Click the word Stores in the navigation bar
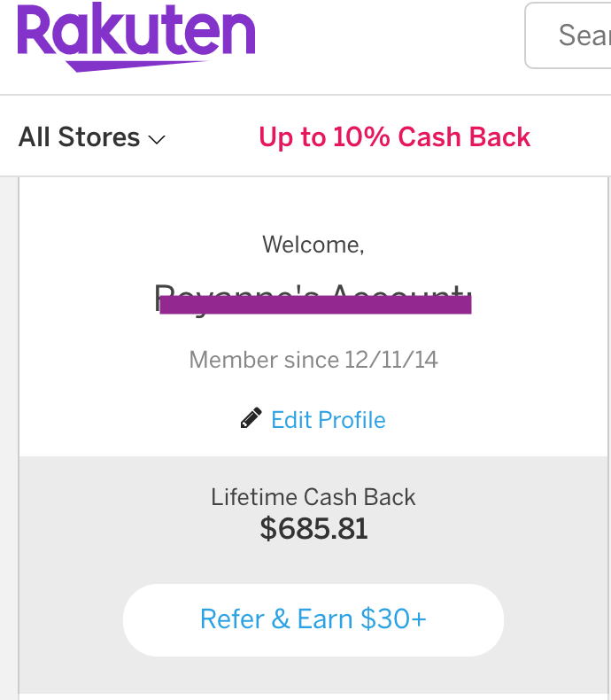Image resolution: width=611 pixels, height=700 pixels. pos(98,137)
